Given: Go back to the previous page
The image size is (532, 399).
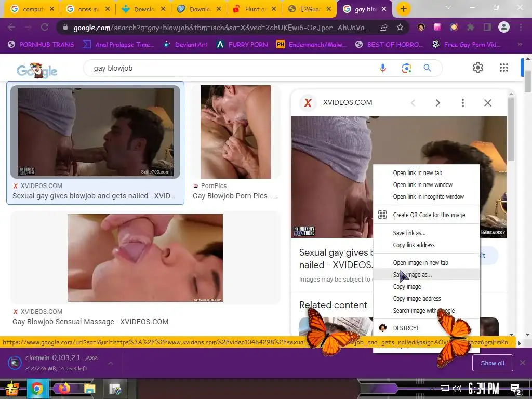Looking at the screenshot, I should 11,27.
